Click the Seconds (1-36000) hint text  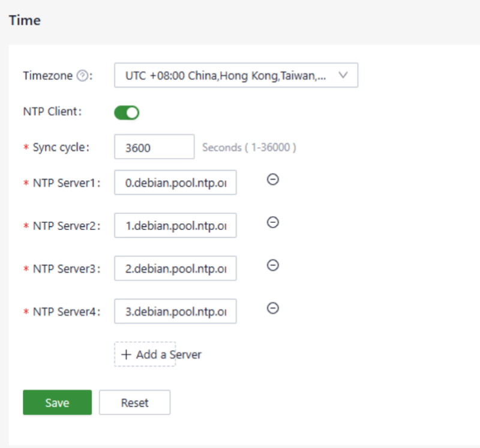coord(249,147)
